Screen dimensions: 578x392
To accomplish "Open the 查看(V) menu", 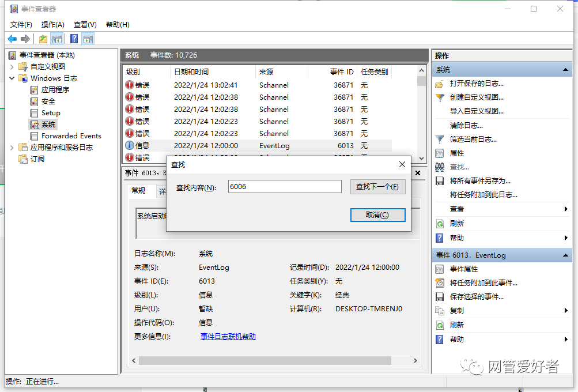I will pyautogui.click(x=84, y=24).
